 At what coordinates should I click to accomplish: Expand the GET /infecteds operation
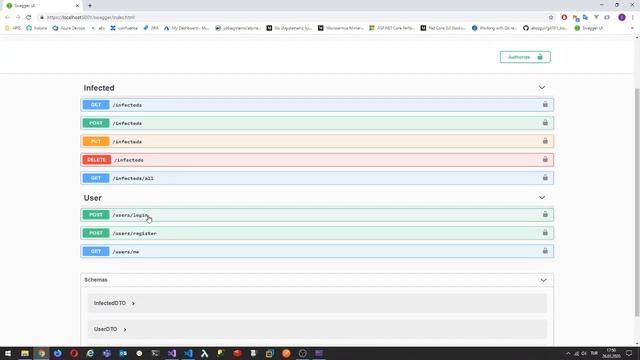pyautogui.click(x=317, y=105)
